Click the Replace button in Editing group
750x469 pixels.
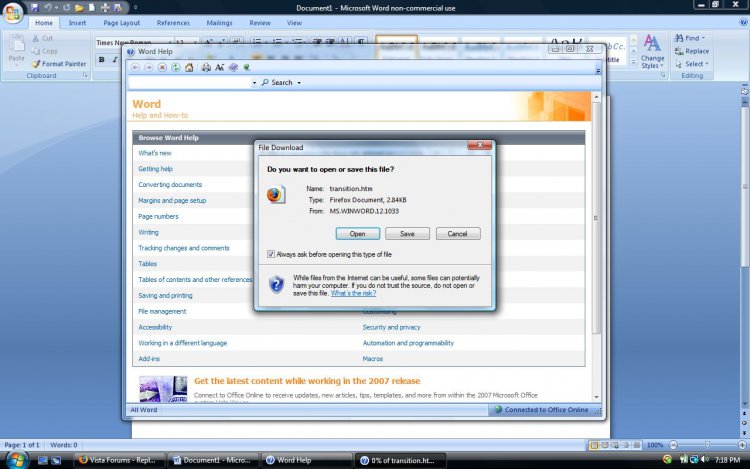tap(692, 51)
